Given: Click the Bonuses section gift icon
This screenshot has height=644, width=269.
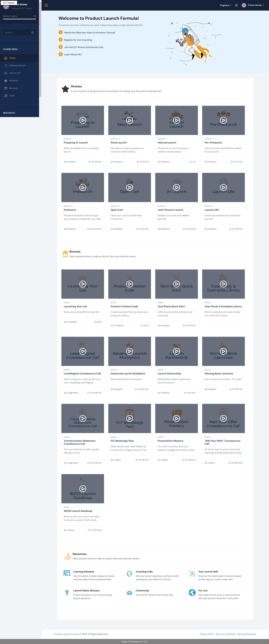Looking at the screenshot, I should click(65, 254).
